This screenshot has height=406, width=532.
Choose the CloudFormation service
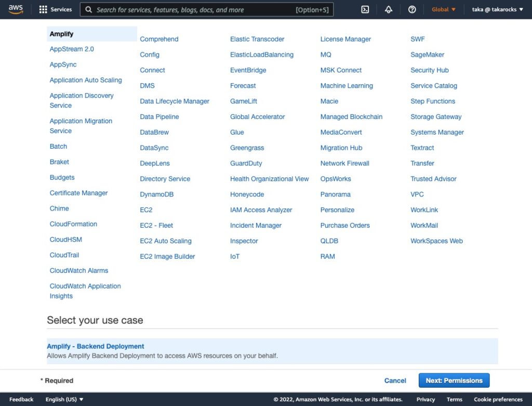[73, 224]
